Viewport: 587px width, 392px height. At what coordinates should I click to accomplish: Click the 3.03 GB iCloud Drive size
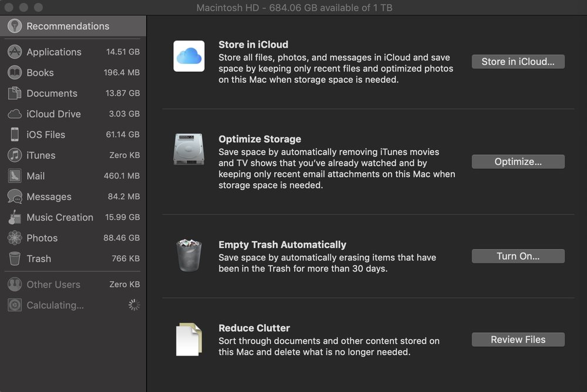tap(124, 114)
